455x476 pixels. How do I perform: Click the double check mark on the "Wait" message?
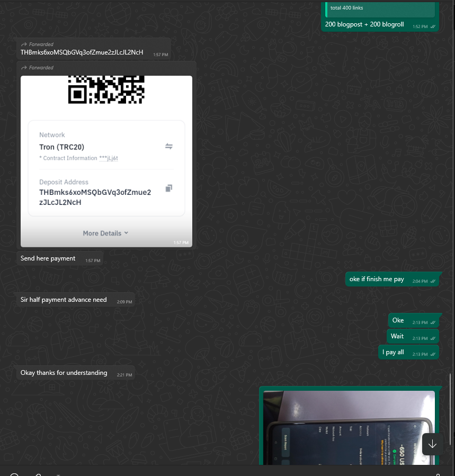pos(433,338)
